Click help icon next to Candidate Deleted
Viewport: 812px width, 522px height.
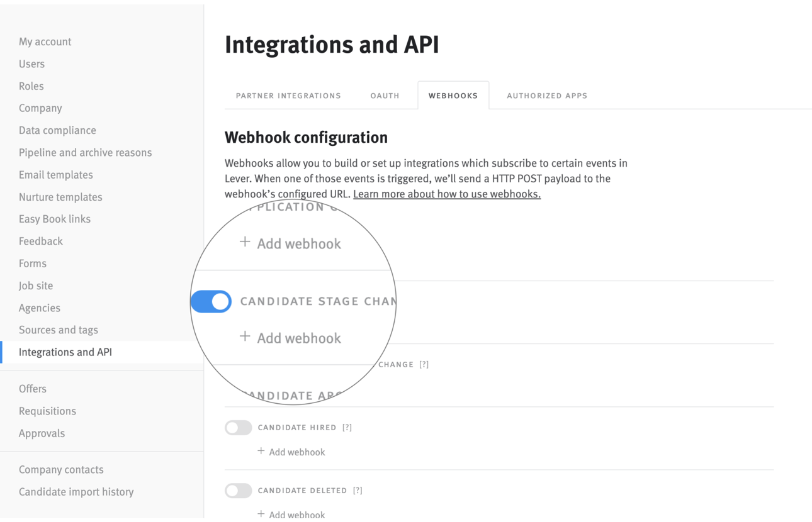[358, 491]
